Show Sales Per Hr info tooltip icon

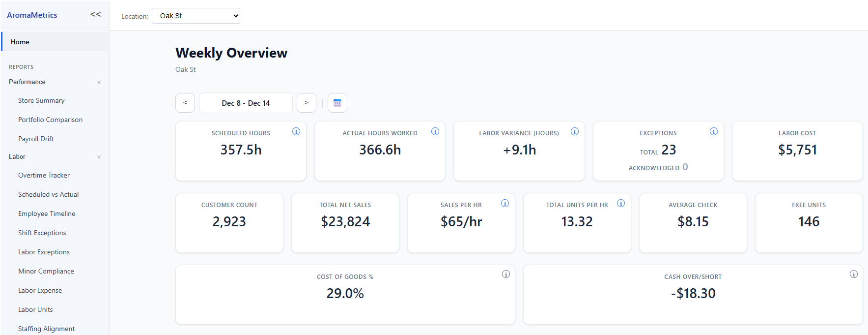point(505,203)
